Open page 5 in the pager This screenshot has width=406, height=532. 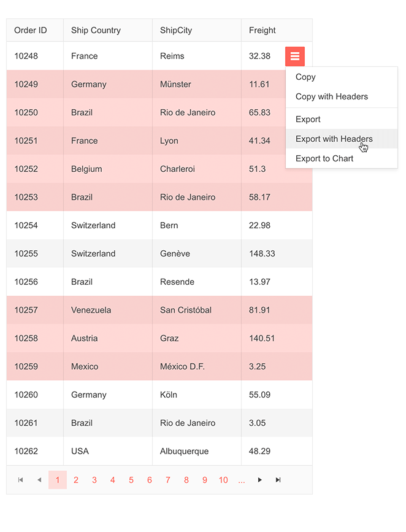coord(131,480)
